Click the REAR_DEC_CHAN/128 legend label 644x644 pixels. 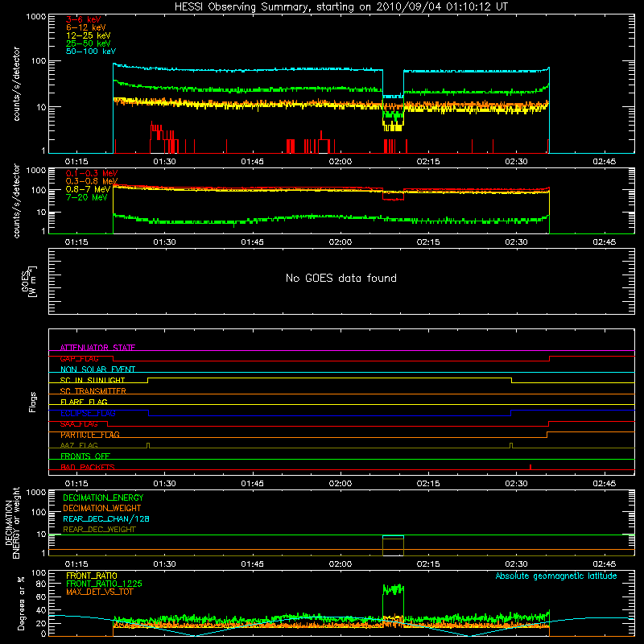[106, 519]
